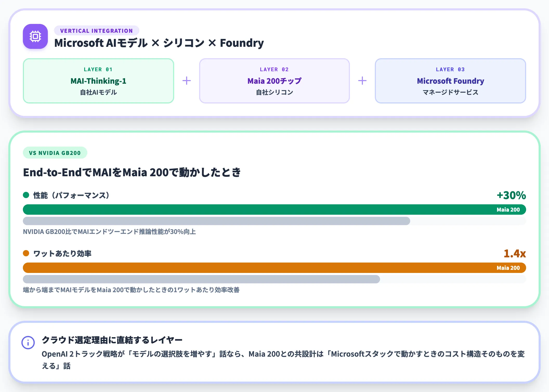Click the orange Maia 200 efficiency bar
Image resolution: width=549 pixels, height=392 pixels.
tap(274, 268)
